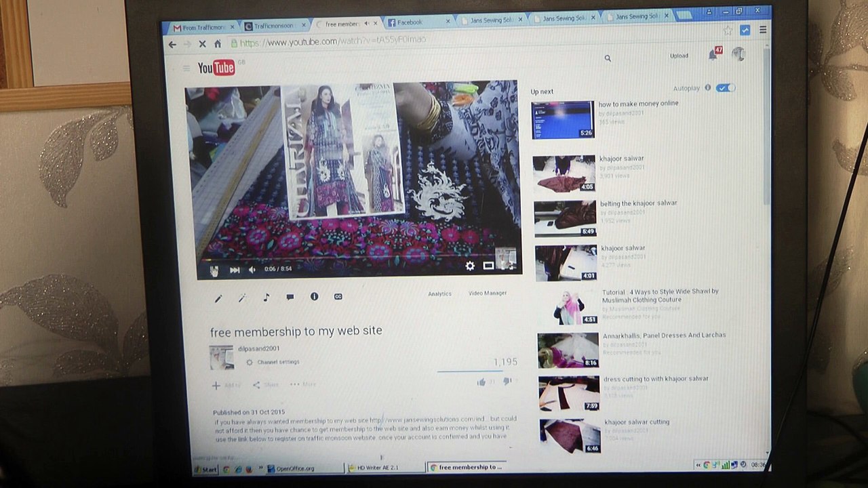Click the blue extension icon beside the star

(745, 30)
